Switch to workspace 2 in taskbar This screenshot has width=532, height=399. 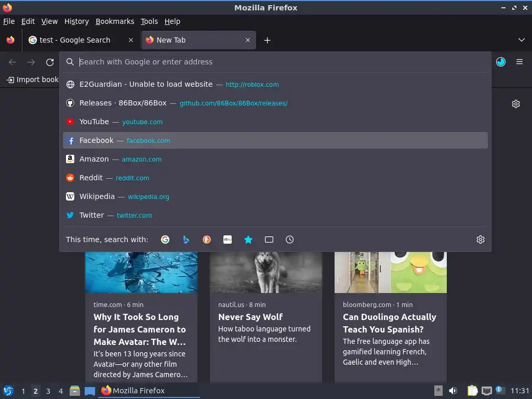[x=36, y=391]
